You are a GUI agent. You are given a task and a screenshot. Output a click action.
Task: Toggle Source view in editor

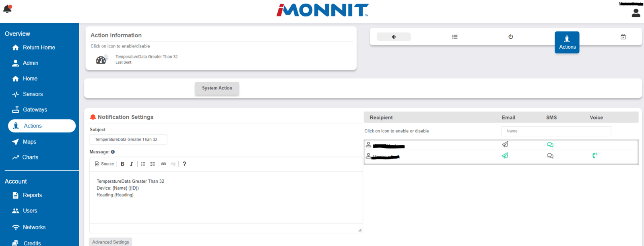pyautogui.click(x=105, y=164)
